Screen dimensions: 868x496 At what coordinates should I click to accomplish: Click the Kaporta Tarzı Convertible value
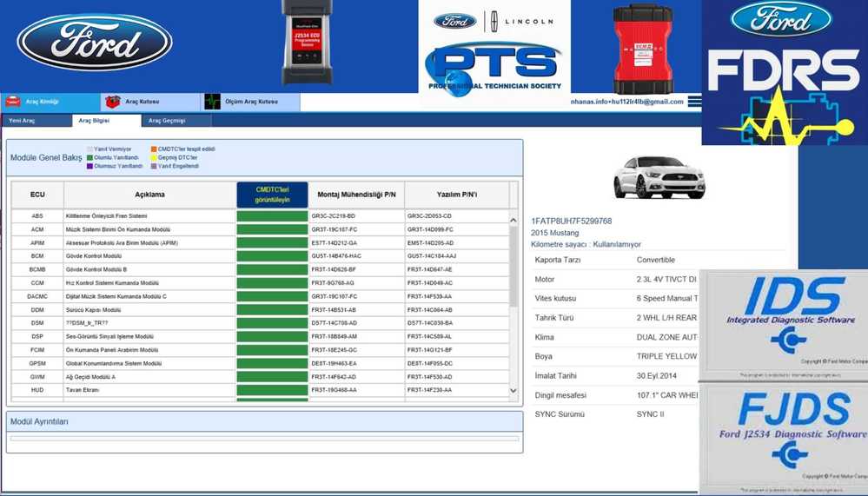click(x=655, y=260)
